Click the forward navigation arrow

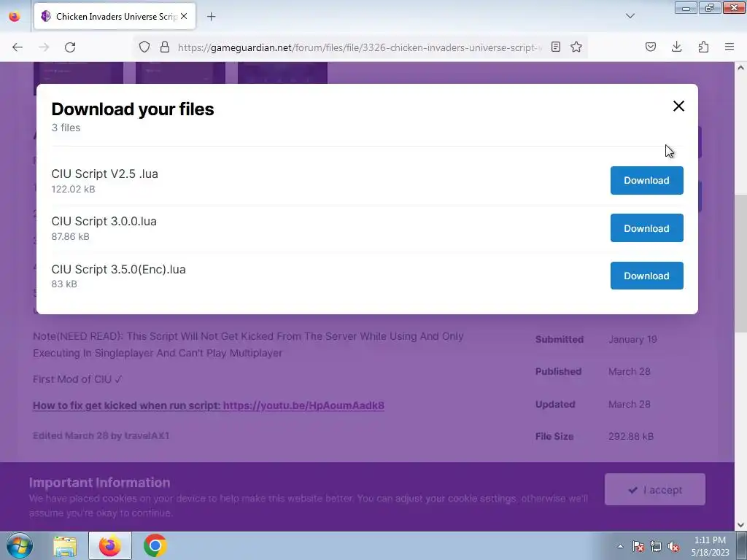coord(44,47)
